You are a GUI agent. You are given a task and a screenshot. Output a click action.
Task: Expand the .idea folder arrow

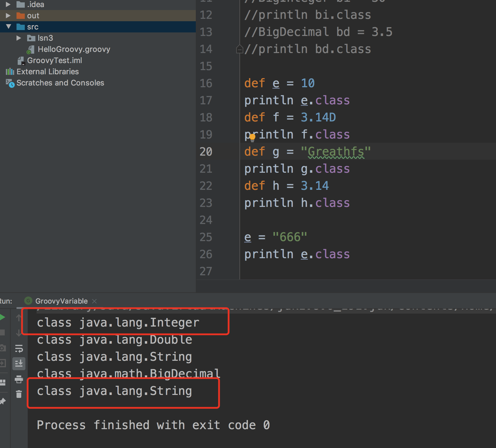click(x=8, y=4)
